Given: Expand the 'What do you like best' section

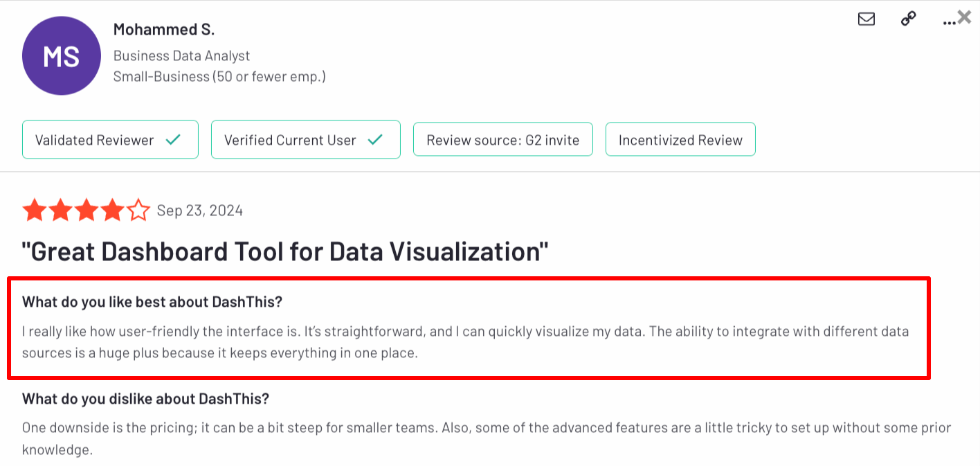Looking at the screenshot, I should point(153,301).
